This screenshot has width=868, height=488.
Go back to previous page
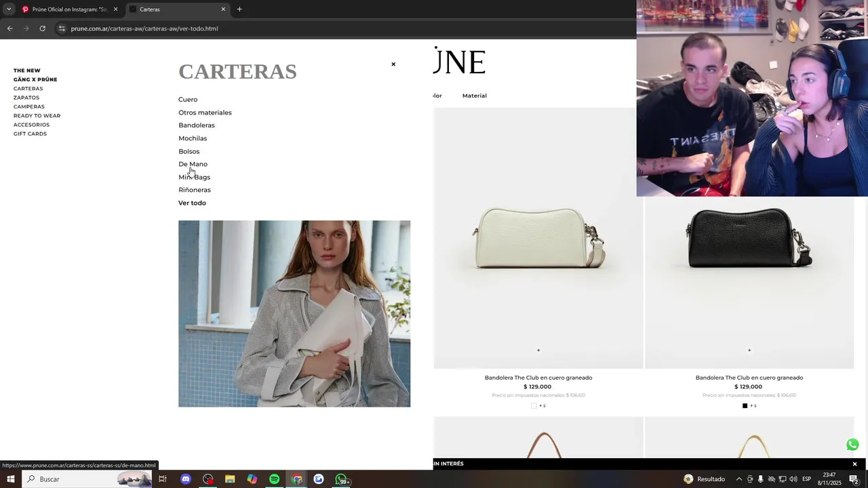pos(10,28)
